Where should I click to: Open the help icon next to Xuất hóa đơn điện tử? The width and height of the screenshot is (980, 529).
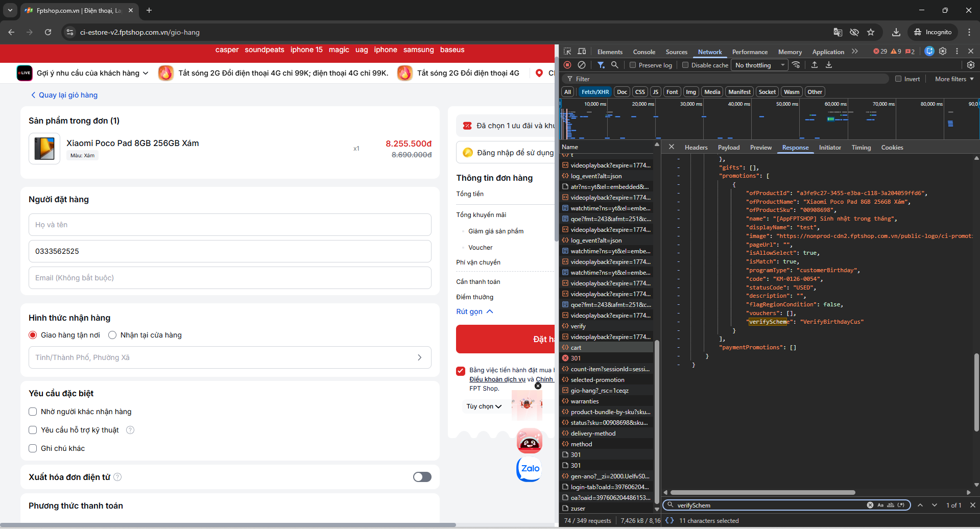117,477
